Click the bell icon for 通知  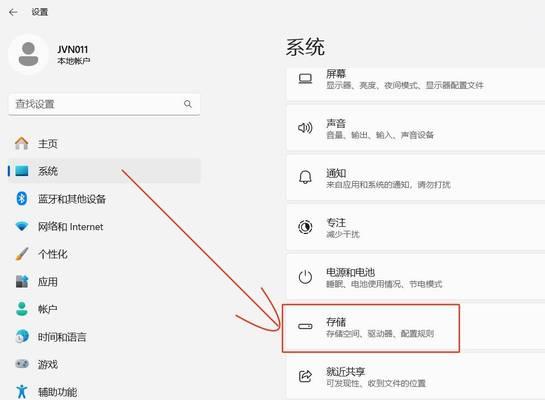tap(305, 178)
